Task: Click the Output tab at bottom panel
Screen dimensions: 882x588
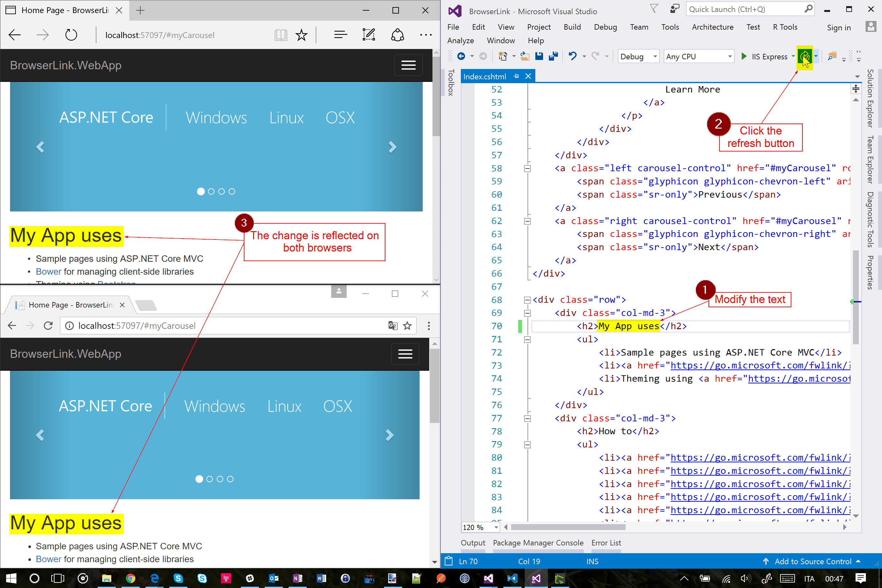Action: tap(472, 543)
